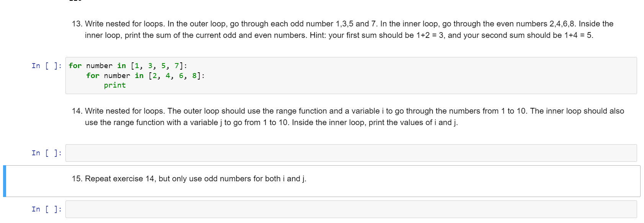Click the exercise 14 instruction text

point(268,111)
